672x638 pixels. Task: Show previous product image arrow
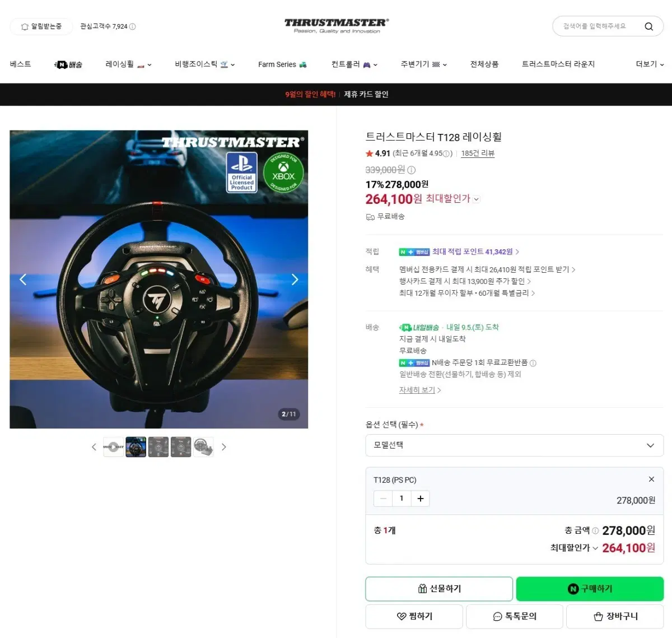23,280
